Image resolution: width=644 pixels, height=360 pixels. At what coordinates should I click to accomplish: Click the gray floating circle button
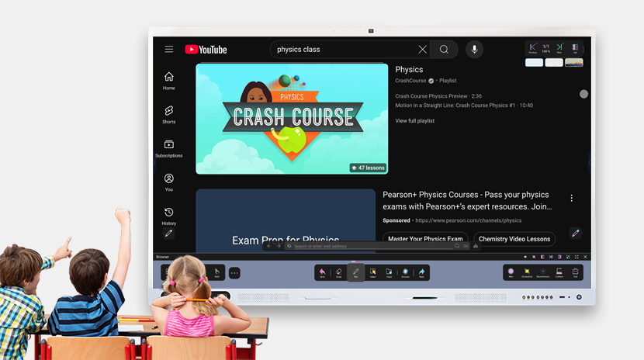click(583, 94)
